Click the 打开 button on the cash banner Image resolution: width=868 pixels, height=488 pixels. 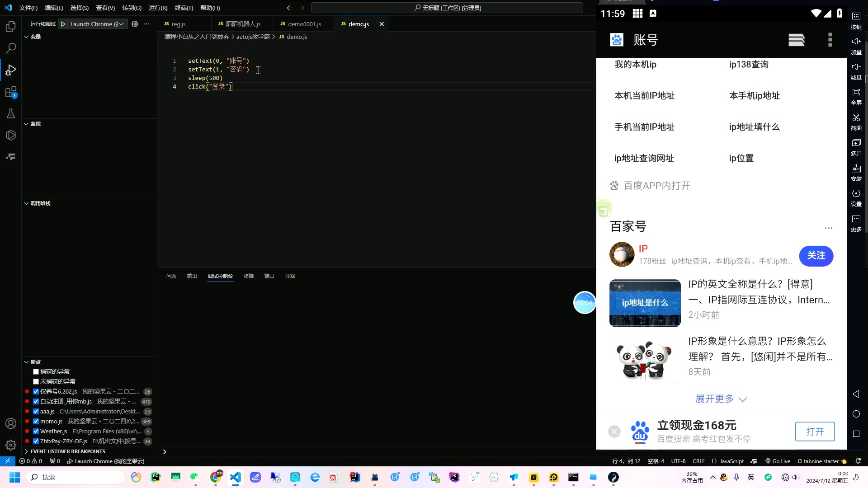coord(815,432)
